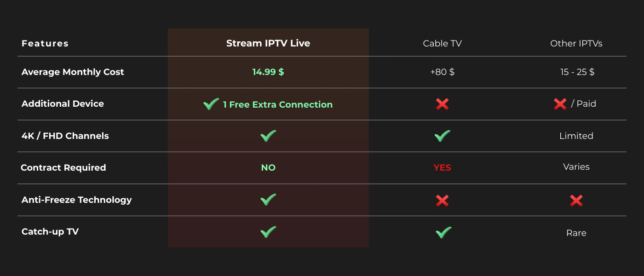
Task: Click Stream IPTV Live checkmark for 4K / FHD Channels
Action: coord(268,136)
